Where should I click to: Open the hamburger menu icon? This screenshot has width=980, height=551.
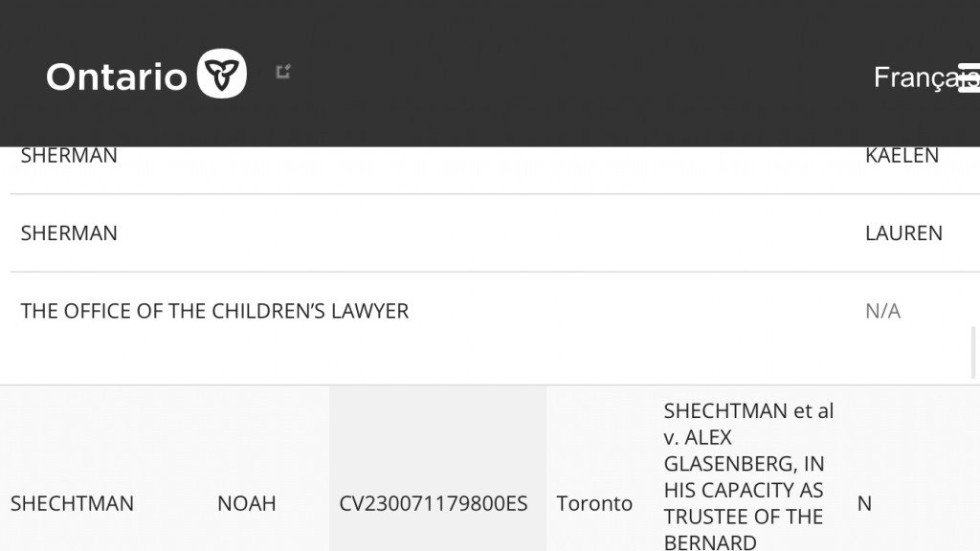pyautogui.click(x=969, y=77)
